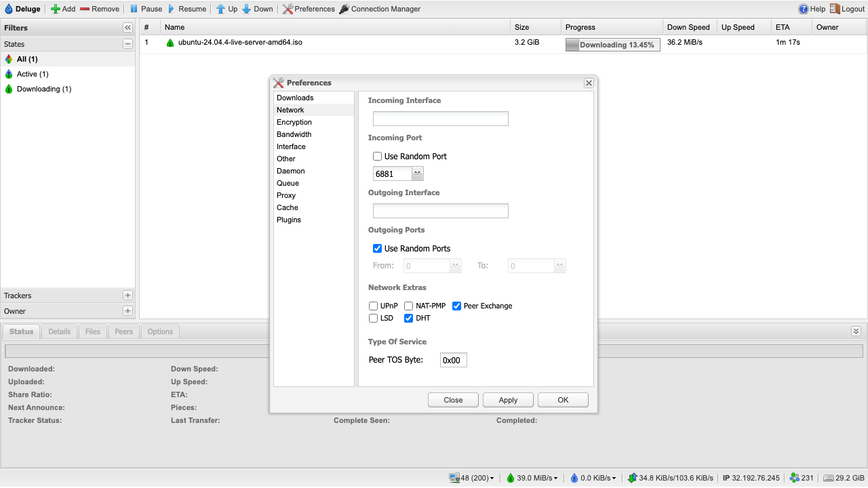Disable the DHT checkbox

coord(409,318)
